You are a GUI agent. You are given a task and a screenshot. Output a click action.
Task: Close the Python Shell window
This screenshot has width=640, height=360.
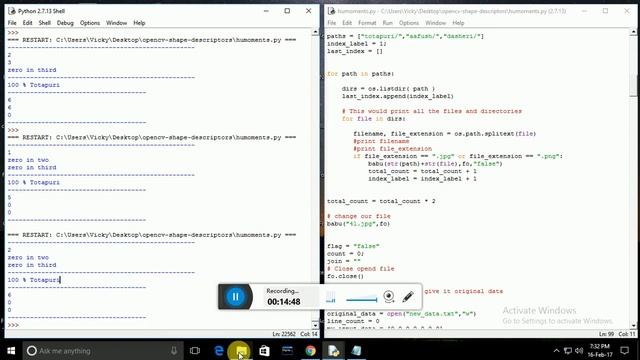click(309, 11)
